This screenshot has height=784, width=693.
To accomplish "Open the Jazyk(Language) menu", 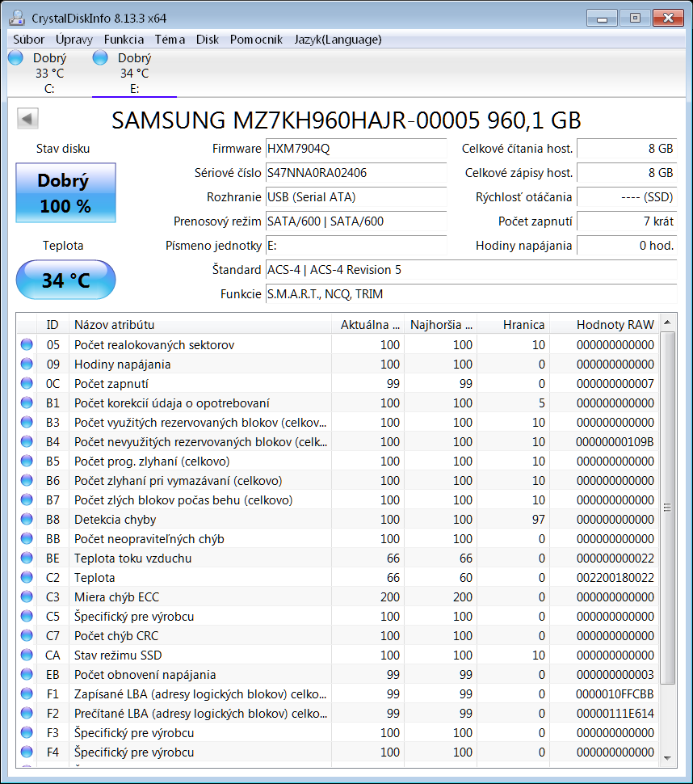I will [338, 40].
